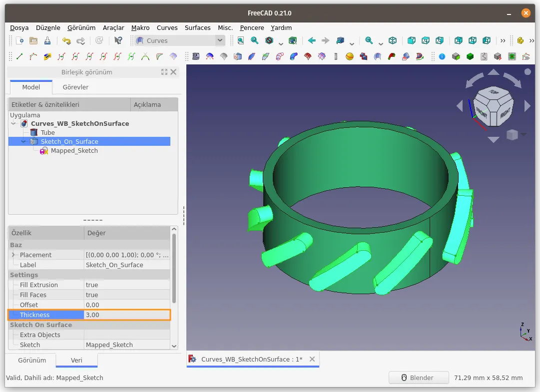540x392 pixels.
Task: Switch to the Görevler tab
Action: [x=75, y=87]
